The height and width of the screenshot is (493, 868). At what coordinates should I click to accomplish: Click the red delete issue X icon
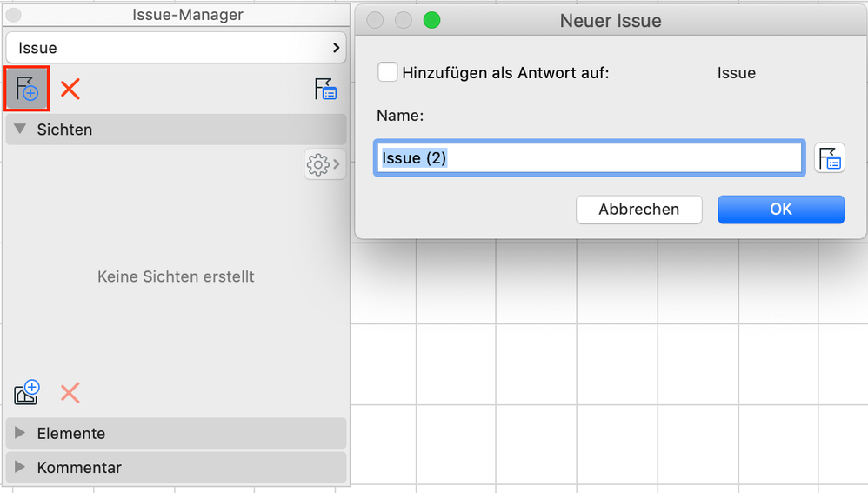click(70, 89)
